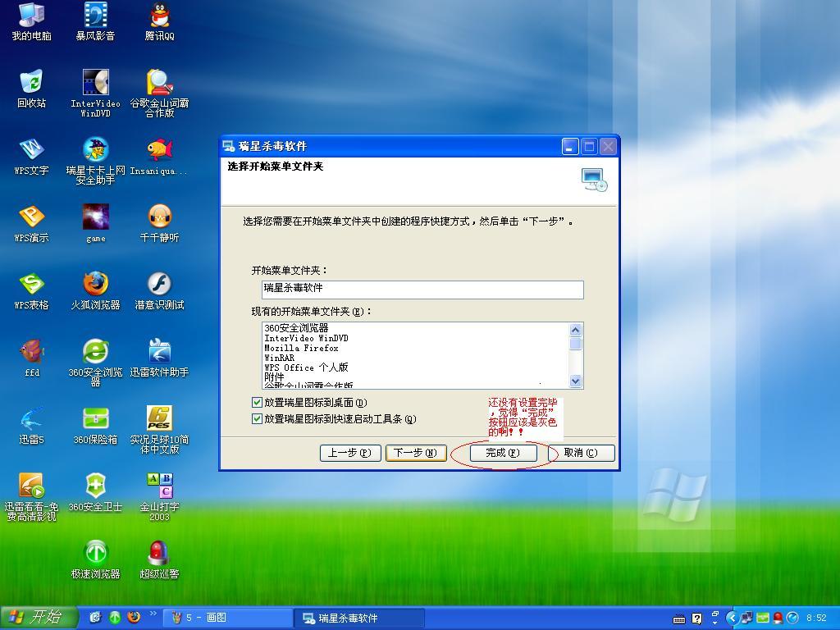Open 腾讯QQ desktop icon

[x=159, y=21]
